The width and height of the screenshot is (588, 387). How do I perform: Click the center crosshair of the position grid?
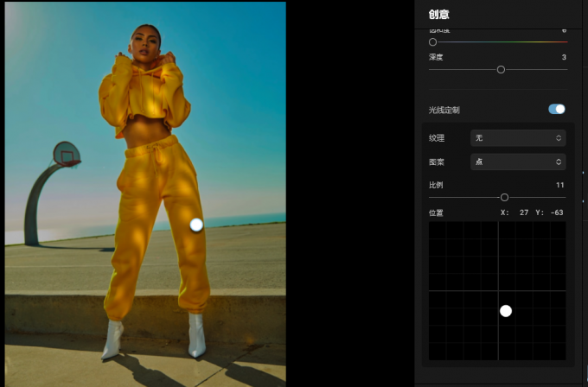[x=498, y=291]
